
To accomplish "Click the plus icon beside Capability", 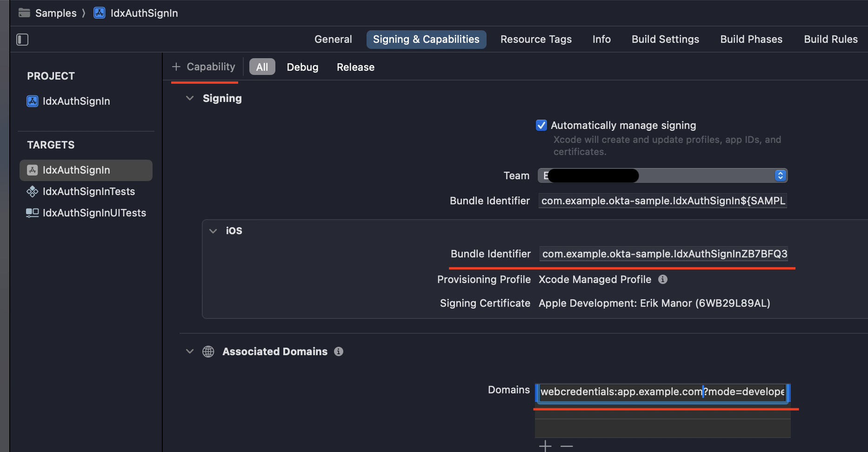I will click(x=176, y=67).
